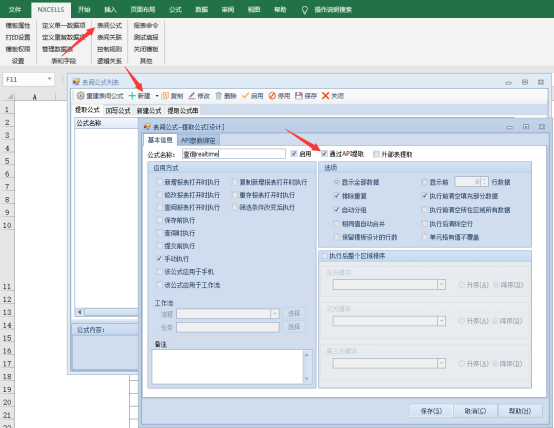The height and width of the screenshot is (428, 554).
Task: Click the 重建表间公式 gear icon
Action: tap(81, 96)
